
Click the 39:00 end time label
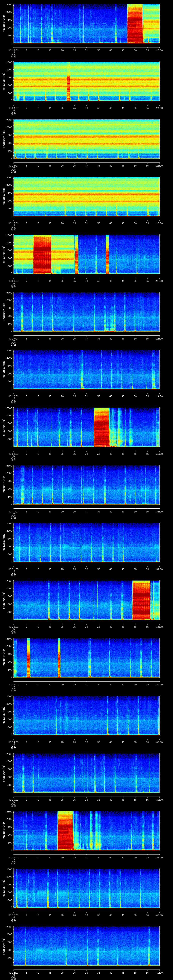coord(159,972)
